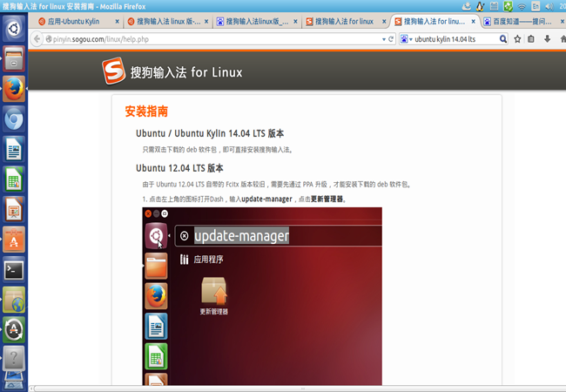Click the Ubuntu 12.04 LTS 版本 heading
The image size is (566, 392).
[179, 168]
